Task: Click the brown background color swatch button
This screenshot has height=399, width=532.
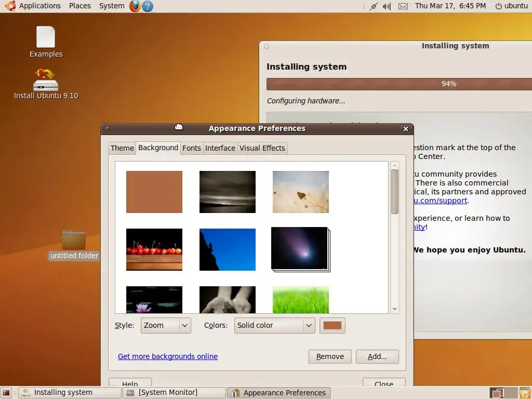Action: pyautogui.click(x=332, y=325)
